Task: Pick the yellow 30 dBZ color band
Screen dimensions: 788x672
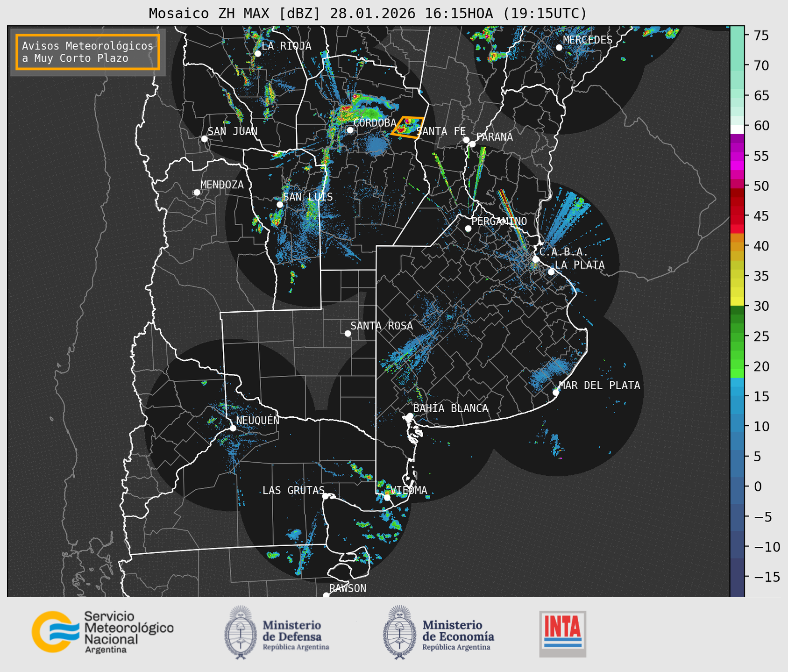Action: coord(737,301)
